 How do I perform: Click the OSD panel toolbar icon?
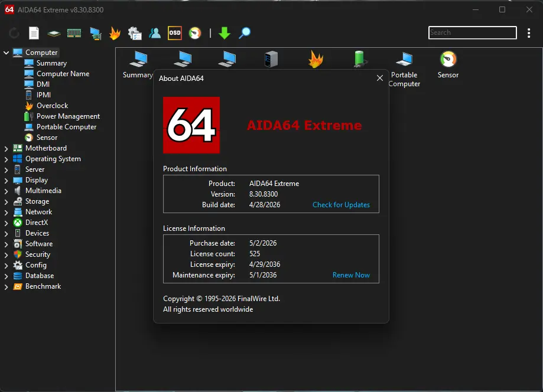tap(174, 33)
